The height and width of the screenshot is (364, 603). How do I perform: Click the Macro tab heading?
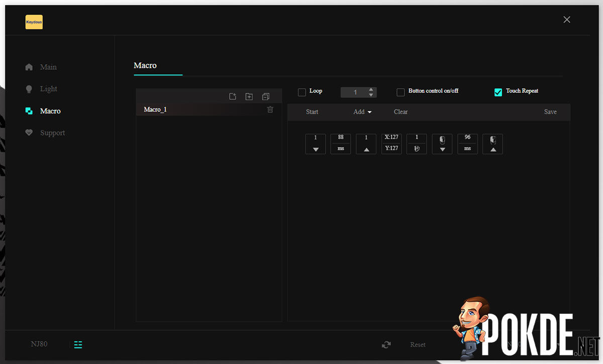coord(145,65)
